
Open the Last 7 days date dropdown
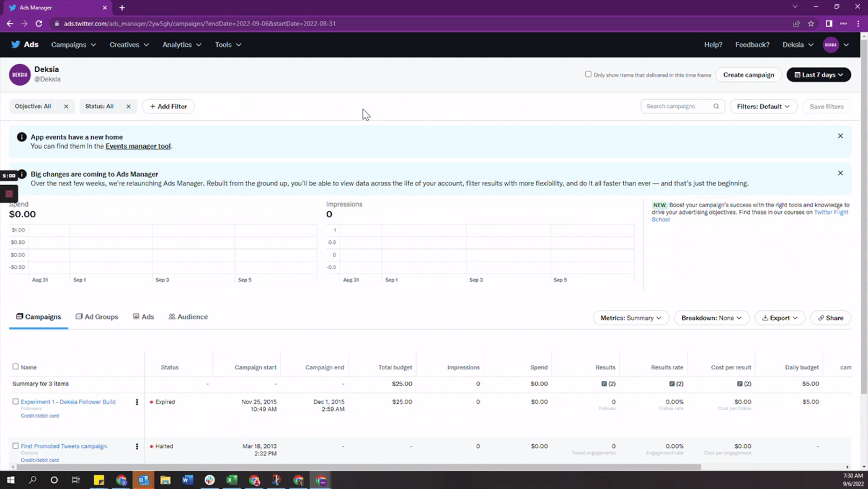tap(818, 75)
